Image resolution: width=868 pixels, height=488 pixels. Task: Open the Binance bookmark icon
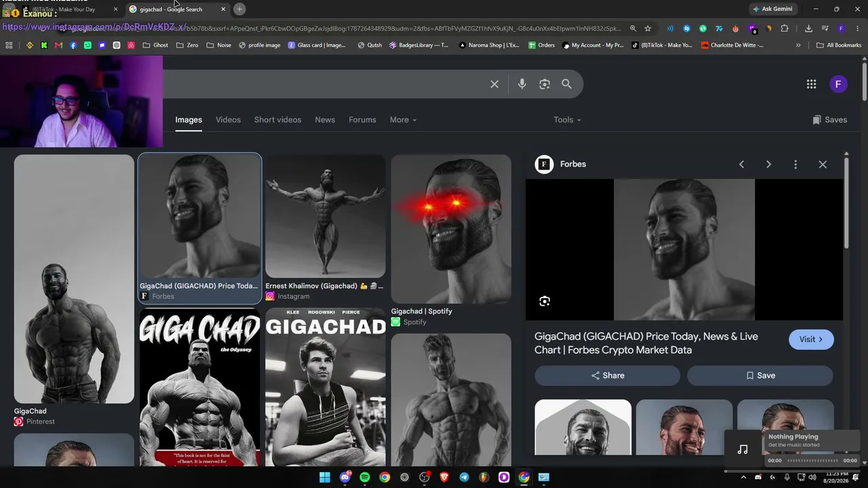[30, 45]
